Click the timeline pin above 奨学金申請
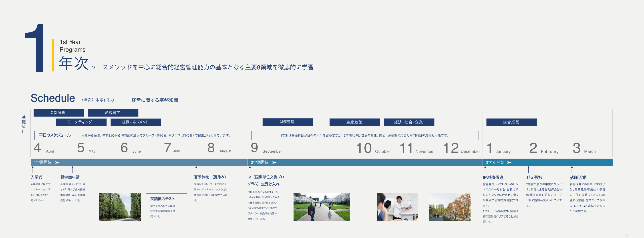This screenshot has height=238, width=644. pyautogui.click(x=72, y=169)
